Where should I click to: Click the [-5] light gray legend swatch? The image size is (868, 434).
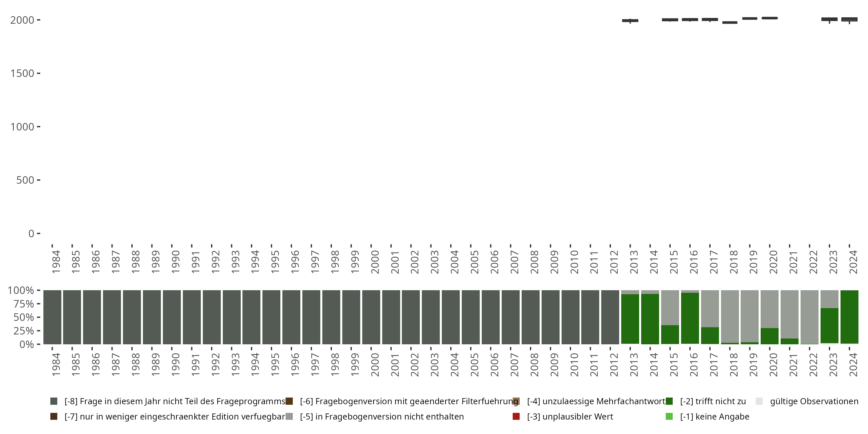click(289, 416)
